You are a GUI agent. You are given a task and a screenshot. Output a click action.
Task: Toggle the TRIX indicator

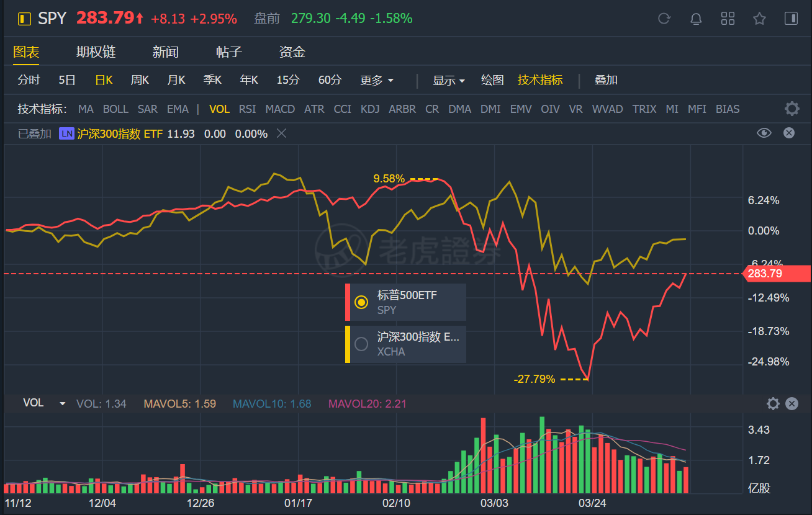(x=644, y=109)
